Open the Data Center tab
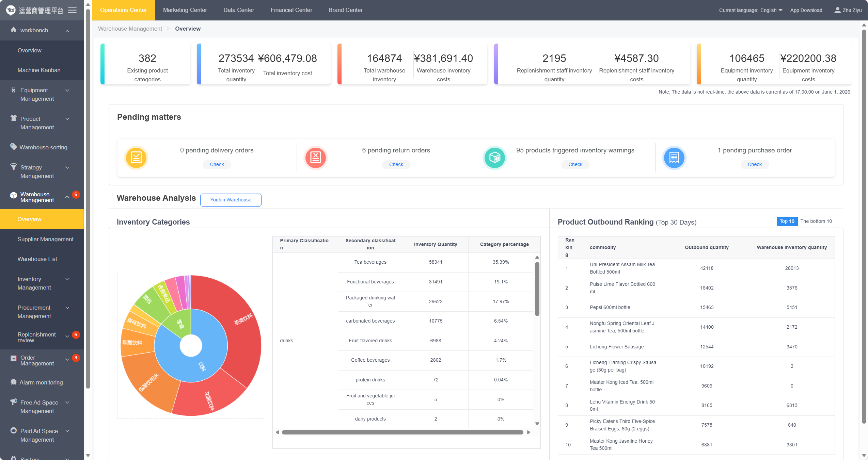Screen dimensions: 868x460 click(x=239, y=10)
